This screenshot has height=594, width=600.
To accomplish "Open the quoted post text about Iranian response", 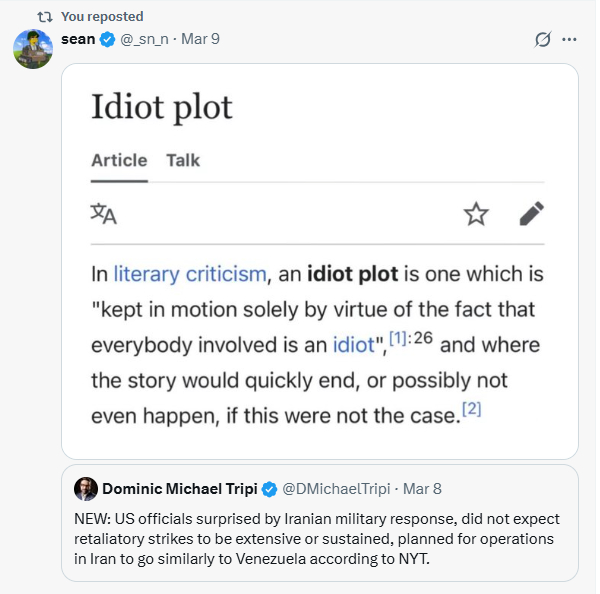I will (x=316, y=538).
